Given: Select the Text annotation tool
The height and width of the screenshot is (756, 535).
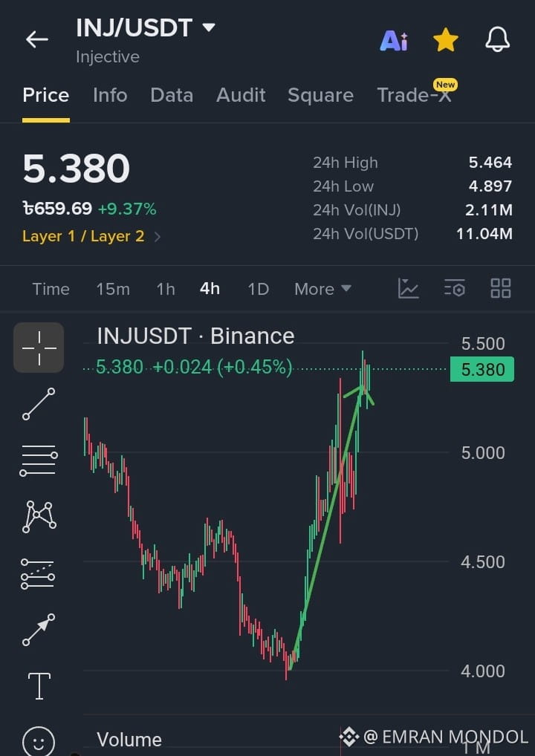Looking at the screenshot, I should (39, 685).
